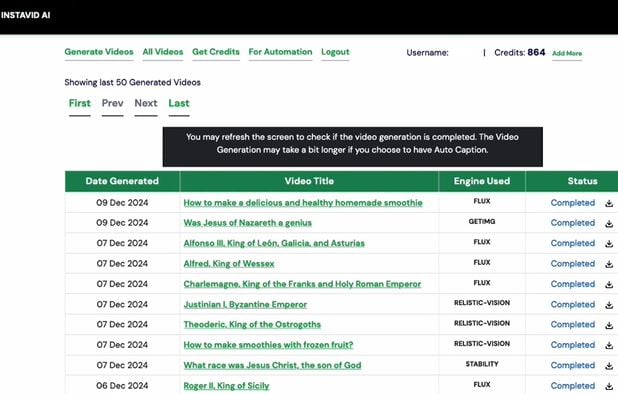This screenshot has width=618, height=394.
Task: Click the Logout link
Action: [335, 52]
